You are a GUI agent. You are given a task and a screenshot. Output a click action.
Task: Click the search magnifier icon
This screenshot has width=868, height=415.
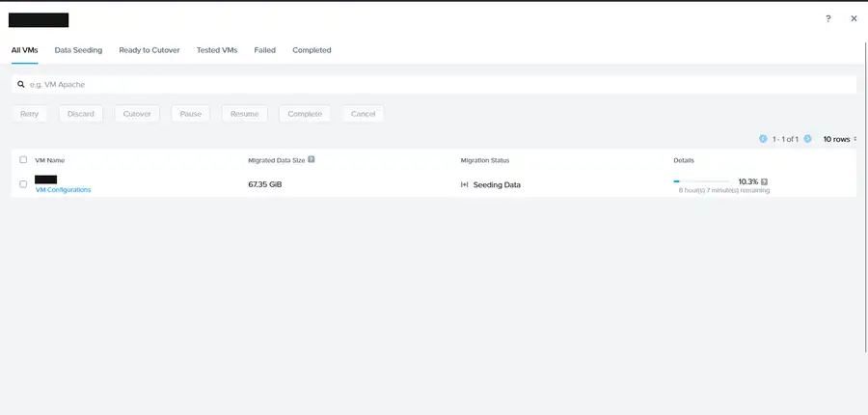21,84
